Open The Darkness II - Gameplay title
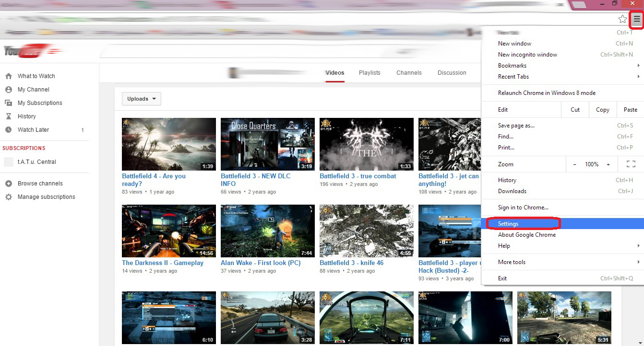The height and width of the screenshot is (346, 644). coord(163,263)
